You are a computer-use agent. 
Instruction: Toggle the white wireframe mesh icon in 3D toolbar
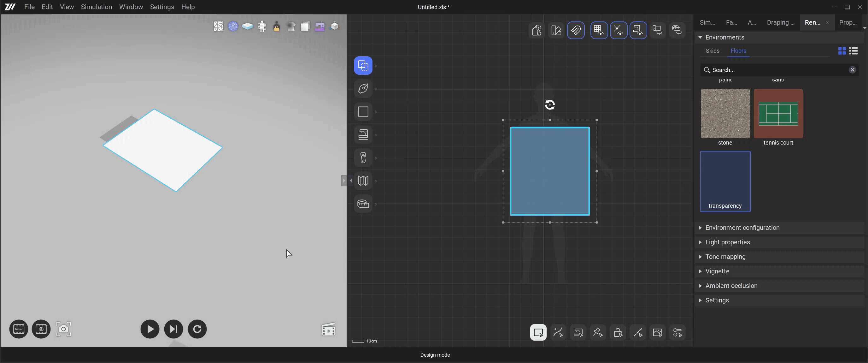pyautogui.click(x=218, y=26)
